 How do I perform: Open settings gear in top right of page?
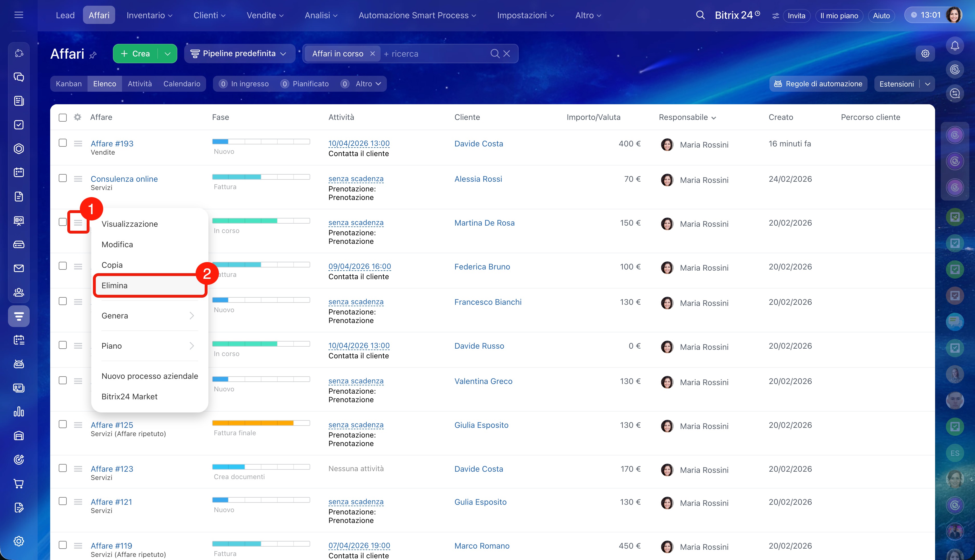(x=925, y=54)
